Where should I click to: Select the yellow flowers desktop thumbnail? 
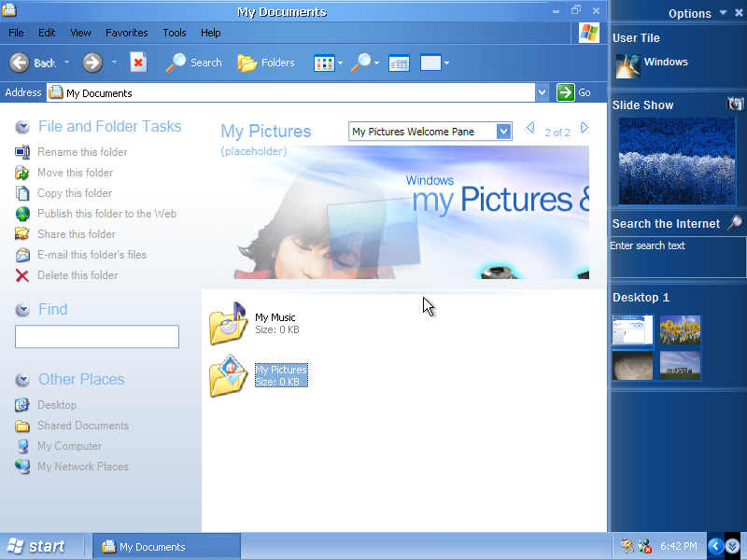pos(681,329)
